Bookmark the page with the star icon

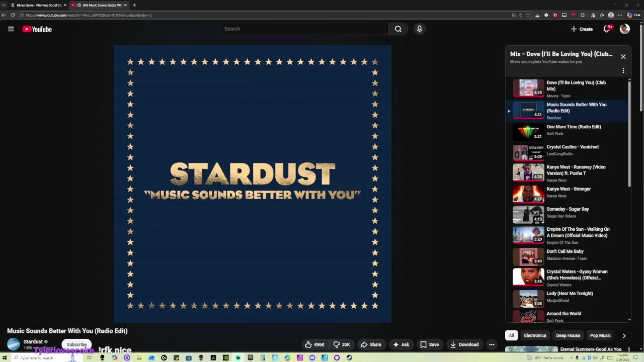[528, 15]
